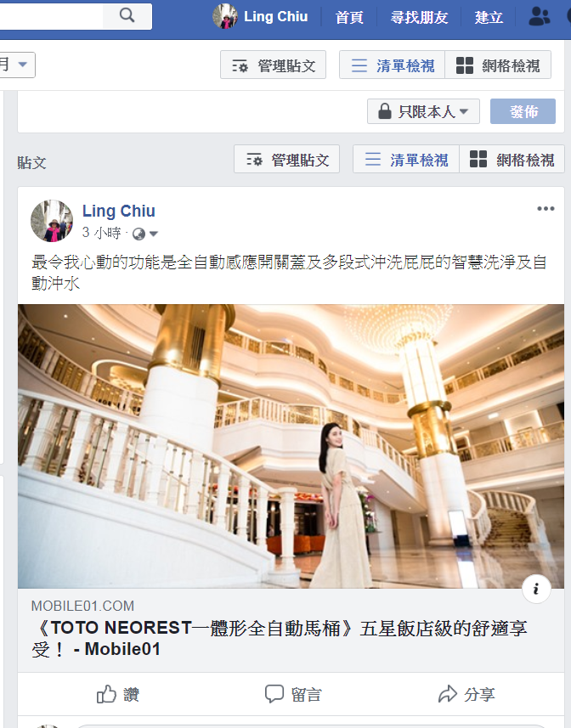Click the link info icon on image
This screenshot has width=571, height=728.
pos(536,589)
